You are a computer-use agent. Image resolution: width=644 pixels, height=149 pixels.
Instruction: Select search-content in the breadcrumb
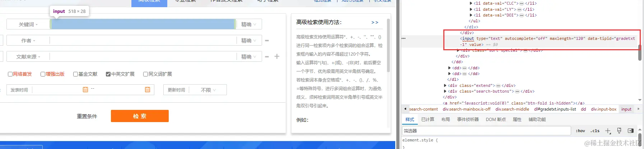(423, 109)
